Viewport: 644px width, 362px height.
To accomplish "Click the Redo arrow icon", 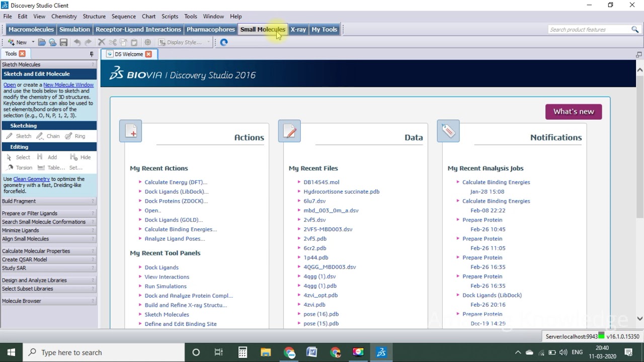I will pyautogui.click(x=88, y=42).
